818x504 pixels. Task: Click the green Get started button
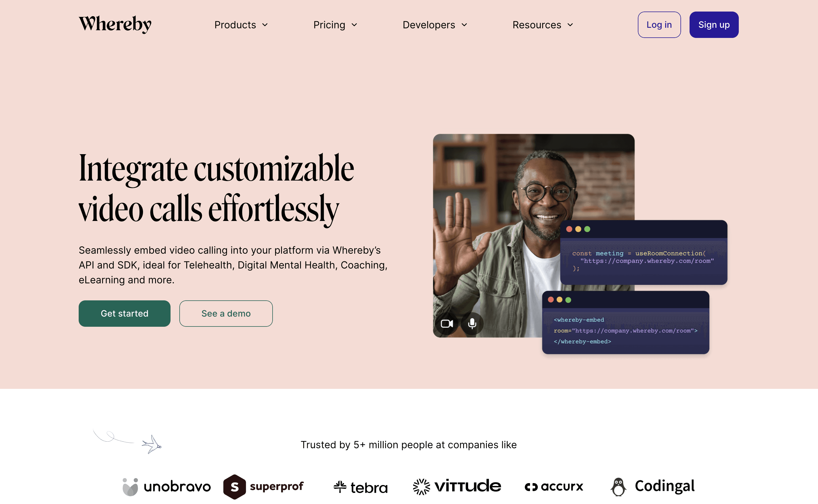124,313
